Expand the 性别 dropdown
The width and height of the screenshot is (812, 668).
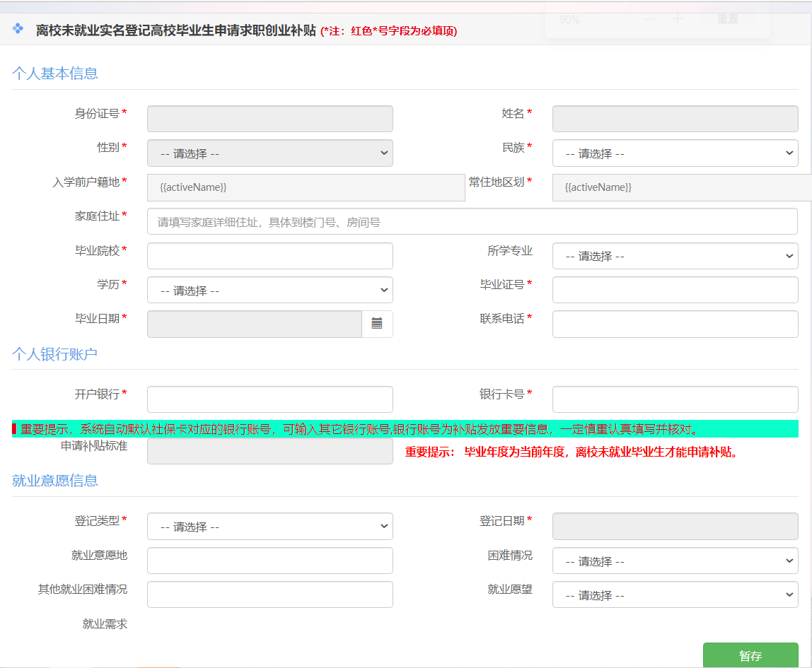pos(269,153)
